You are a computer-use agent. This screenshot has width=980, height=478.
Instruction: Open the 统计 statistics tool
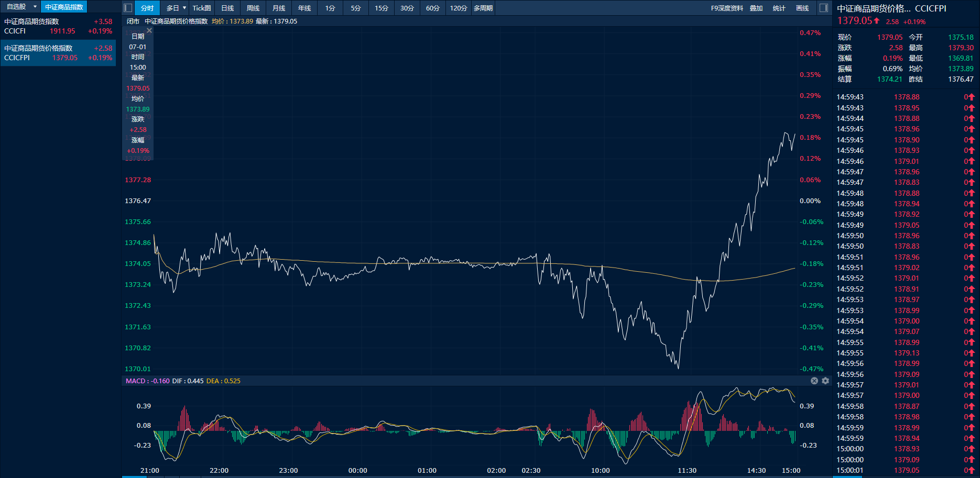coord(779,8)
